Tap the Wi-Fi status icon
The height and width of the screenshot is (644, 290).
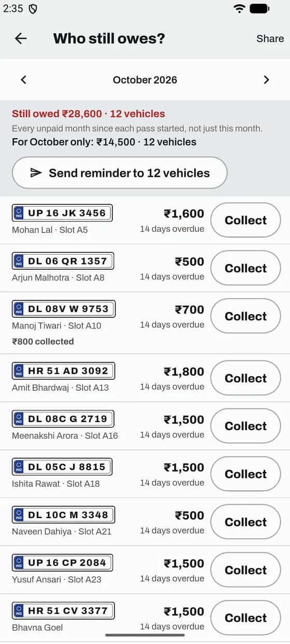pyautogui.click(x=239, y=8)
